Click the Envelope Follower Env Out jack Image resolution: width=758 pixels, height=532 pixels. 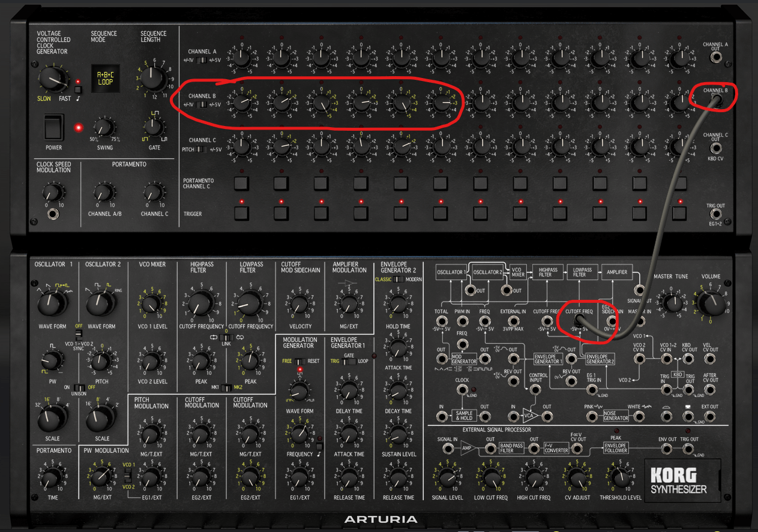[666, 449]
